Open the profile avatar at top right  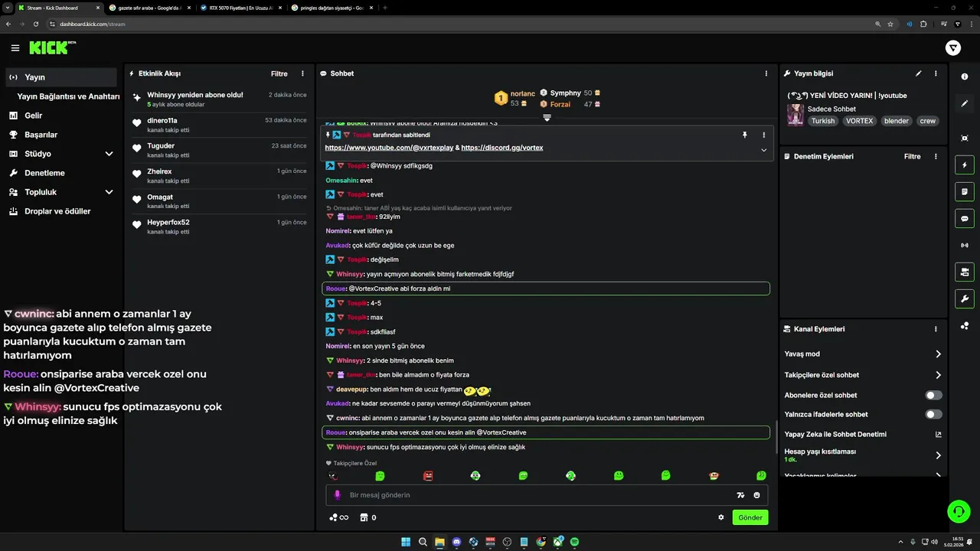(953, 48)
